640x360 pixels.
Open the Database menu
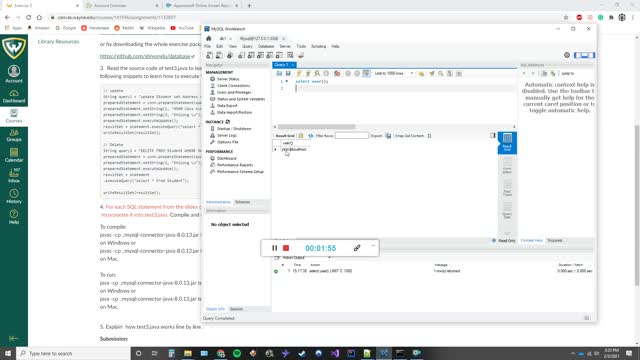(266, 47)
